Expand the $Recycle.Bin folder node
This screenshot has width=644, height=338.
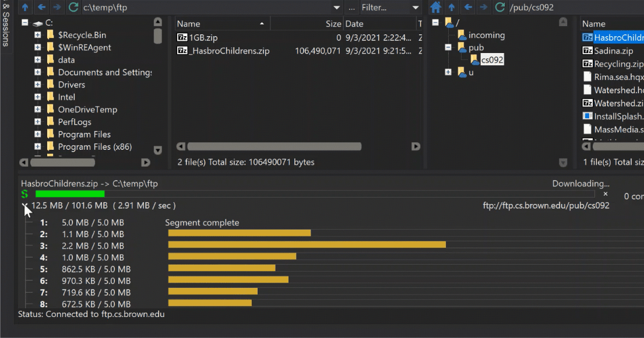tap(37, 35)
